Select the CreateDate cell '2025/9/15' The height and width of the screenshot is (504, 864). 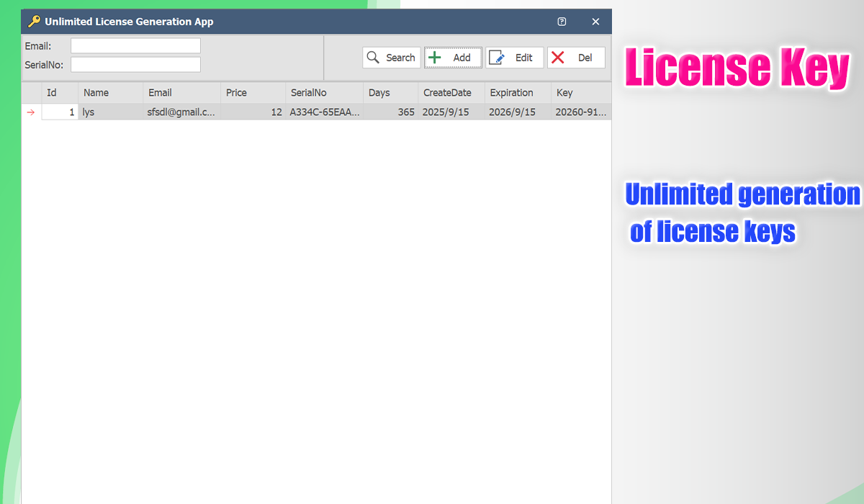451,112
